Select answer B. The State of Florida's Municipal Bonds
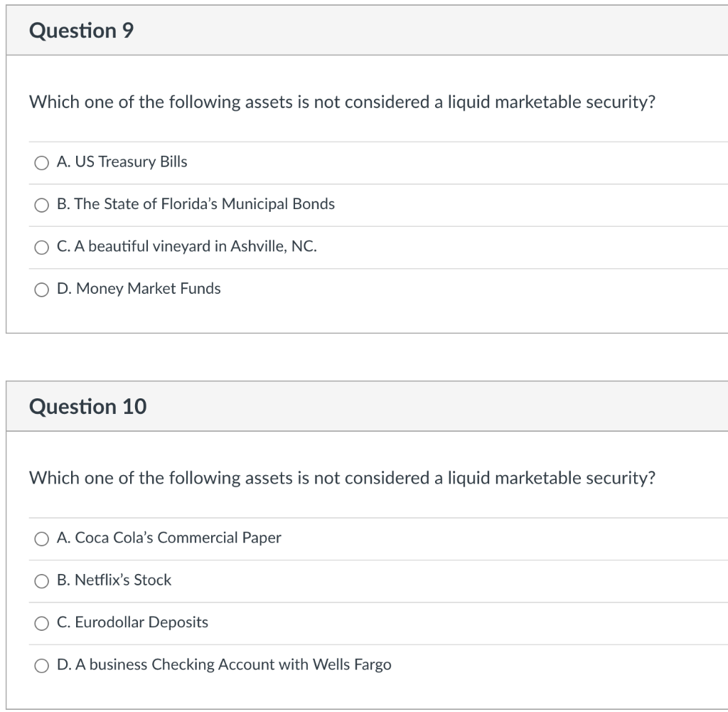The image size is (728, 712). pos(41,205)
